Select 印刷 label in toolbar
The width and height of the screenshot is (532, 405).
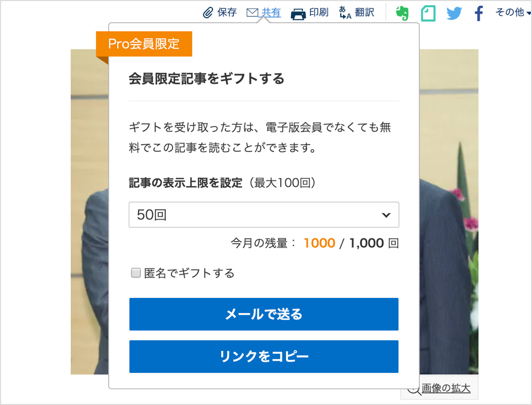coord(319,13)
